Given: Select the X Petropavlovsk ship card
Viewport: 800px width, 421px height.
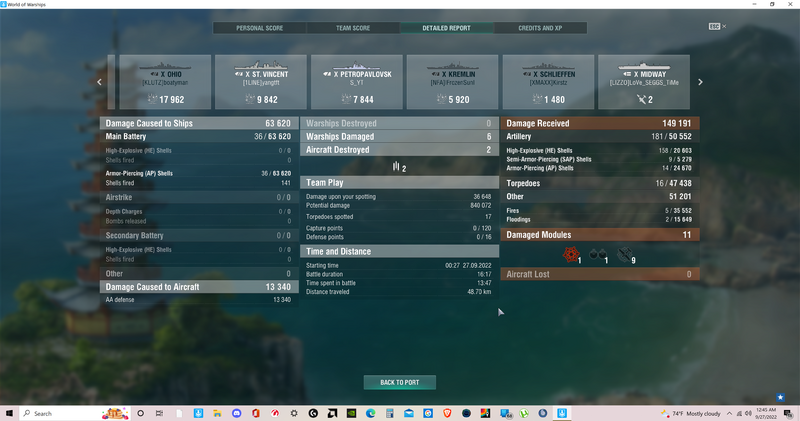Looking at the screenshot, I should (x=357, y=82).
